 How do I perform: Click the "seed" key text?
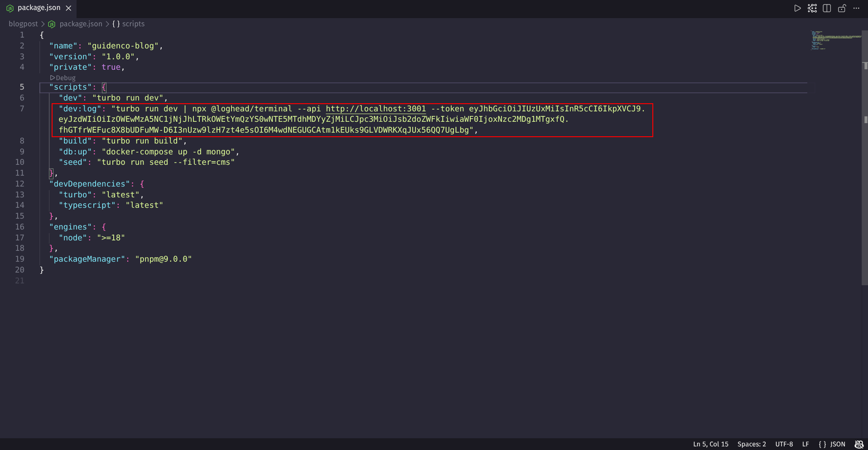click(72, 162)
